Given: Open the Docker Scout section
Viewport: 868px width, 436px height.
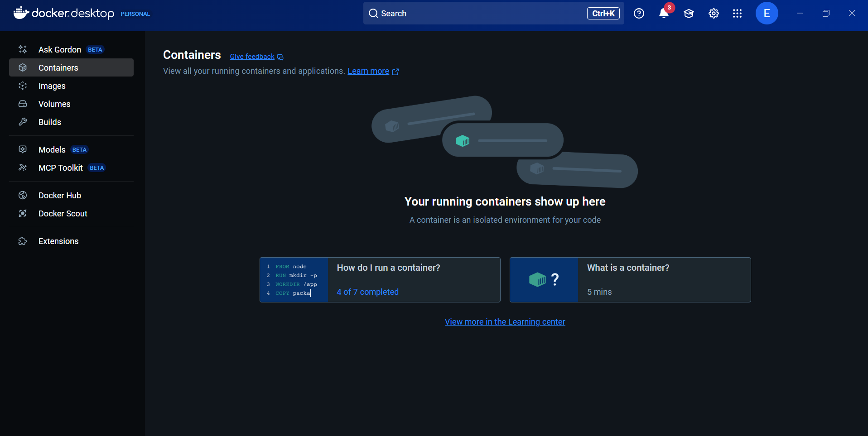Looking at the screenshot, I should (x=63, y=213).
